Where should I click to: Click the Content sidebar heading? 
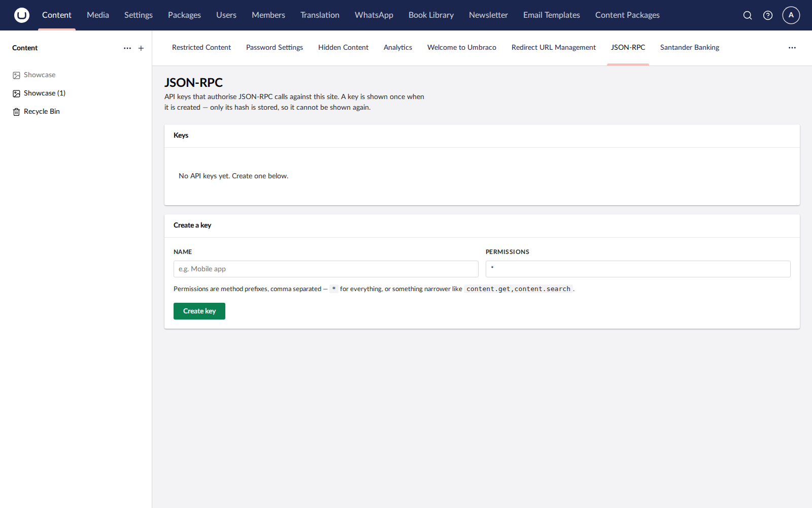[x=25, y=48]
